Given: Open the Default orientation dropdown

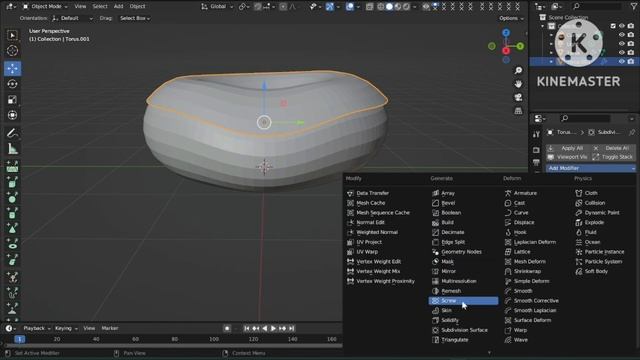Looking at the screenshot, I should pyautogui.click(x=73, y=18).
